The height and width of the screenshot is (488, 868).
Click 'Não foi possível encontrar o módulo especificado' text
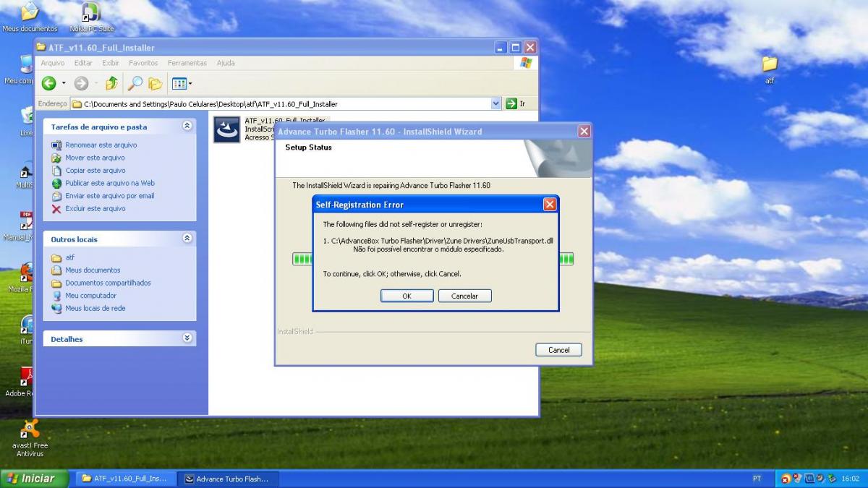coord(428,249)
